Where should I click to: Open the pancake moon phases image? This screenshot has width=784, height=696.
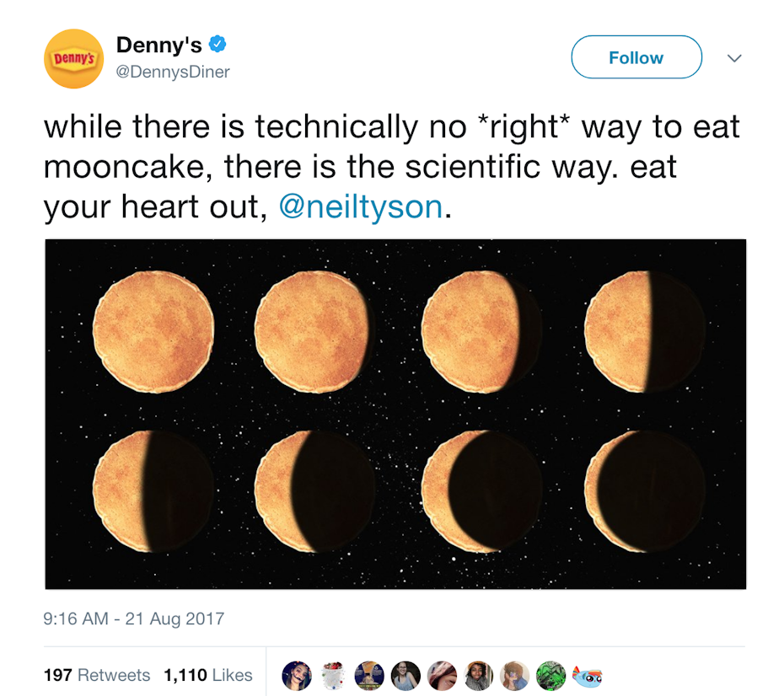click(x=395, y=414)
